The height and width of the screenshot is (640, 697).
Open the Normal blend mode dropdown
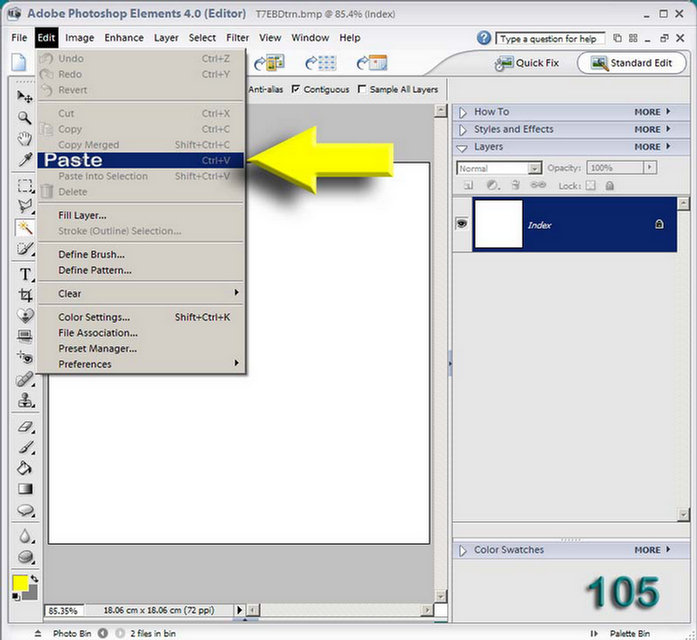(x=499, y=168)
